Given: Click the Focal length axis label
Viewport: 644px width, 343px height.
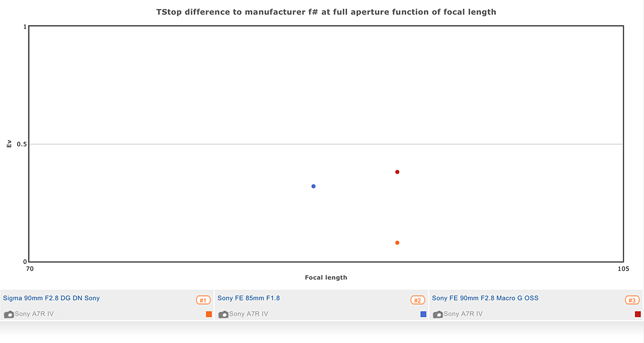Looking at the screenshot, I should point(326,278).
